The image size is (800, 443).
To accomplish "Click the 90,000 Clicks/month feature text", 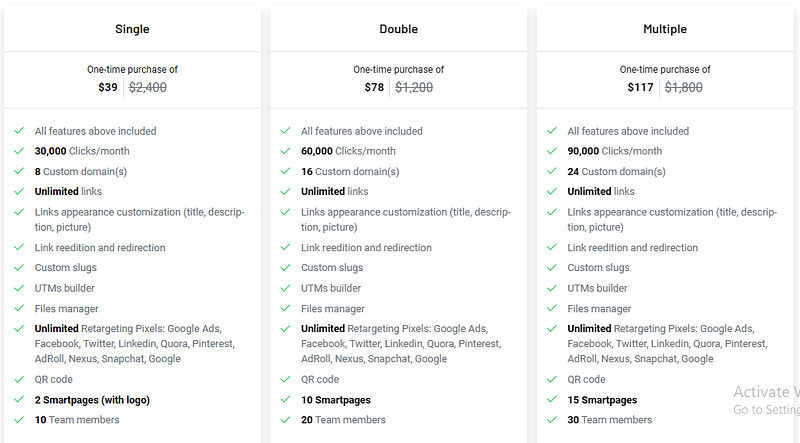I will (614, 151).
